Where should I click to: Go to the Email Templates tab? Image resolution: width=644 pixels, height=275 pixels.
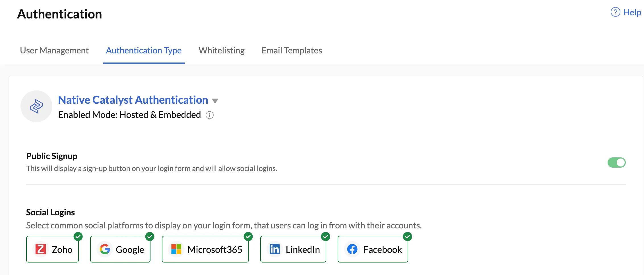pyautogui.click(x=292, y=51)
